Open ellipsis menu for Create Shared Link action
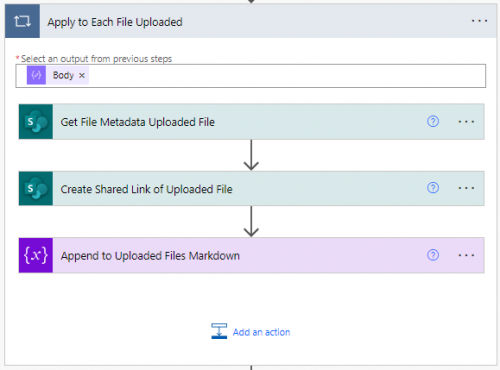 pos(466,188)
